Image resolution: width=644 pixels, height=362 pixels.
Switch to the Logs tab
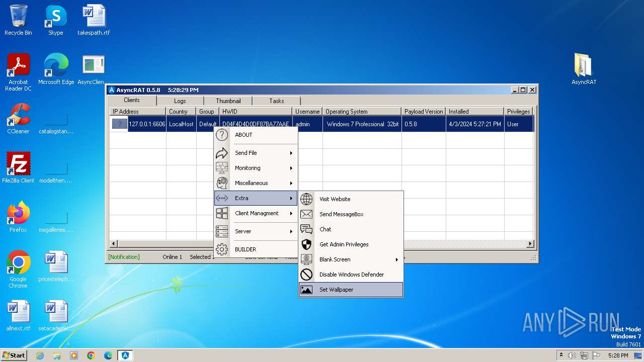click(180, 101)
